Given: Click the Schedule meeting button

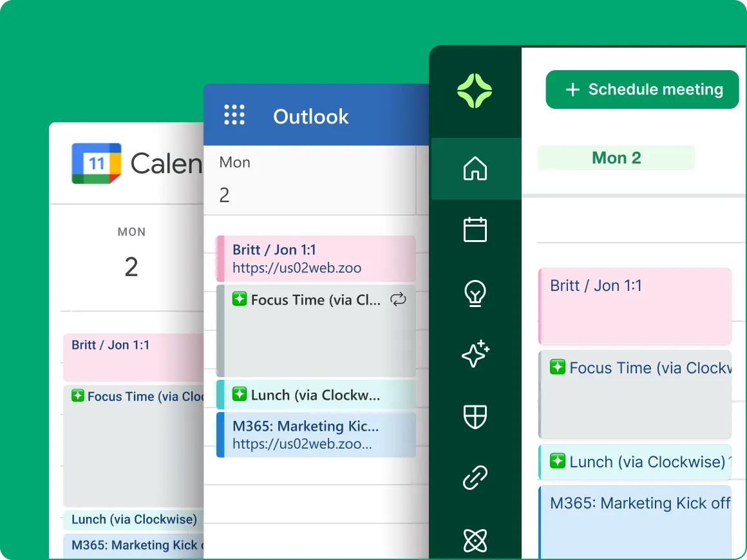Looking at the screenshot, I should click(x=642, y=89).
